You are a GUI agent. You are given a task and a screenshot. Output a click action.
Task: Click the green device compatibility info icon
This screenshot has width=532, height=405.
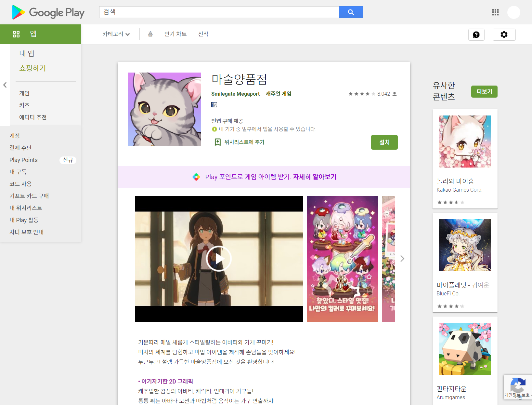[214, 129]
